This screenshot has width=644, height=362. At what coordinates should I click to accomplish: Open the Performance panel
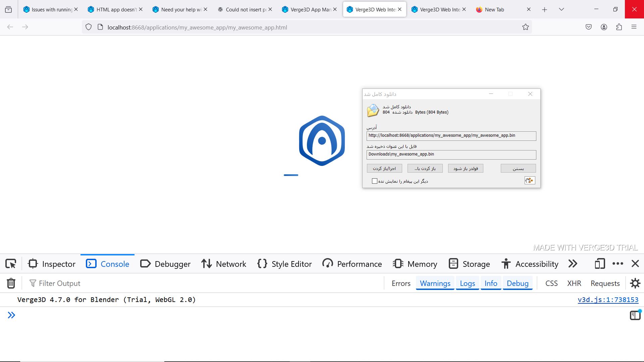pyautogui.click(x=352, y=264)
